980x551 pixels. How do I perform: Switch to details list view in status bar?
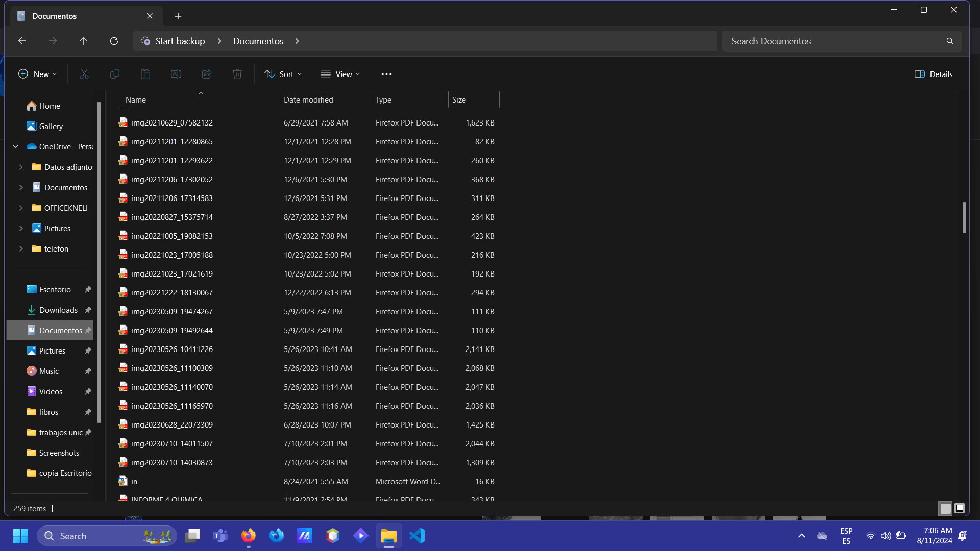(945, 508)
